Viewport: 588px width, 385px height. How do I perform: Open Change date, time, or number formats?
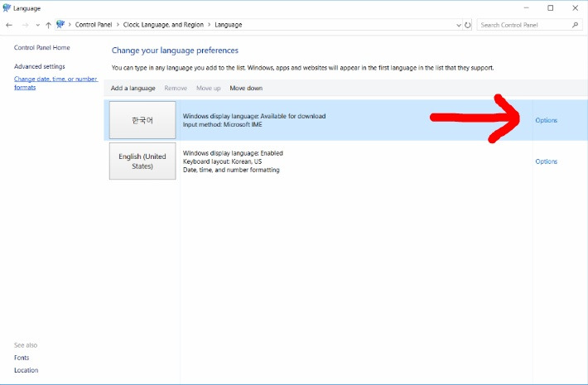[55, 83]
